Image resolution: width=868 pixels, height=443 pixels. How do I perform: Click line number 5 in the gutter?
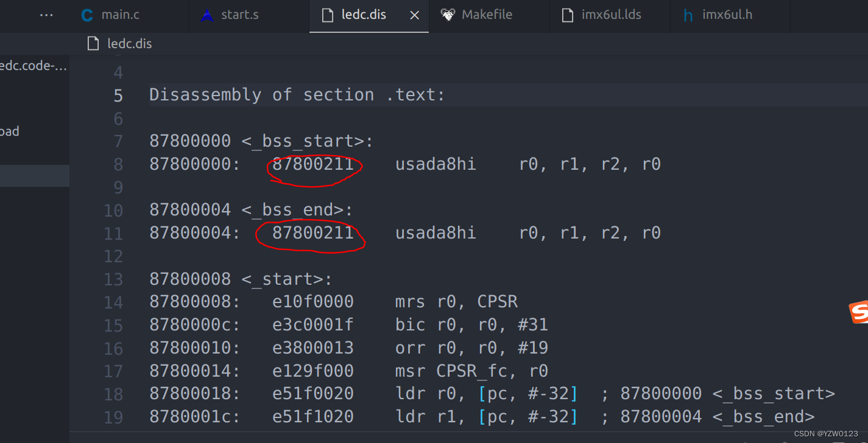coord(118,96)
